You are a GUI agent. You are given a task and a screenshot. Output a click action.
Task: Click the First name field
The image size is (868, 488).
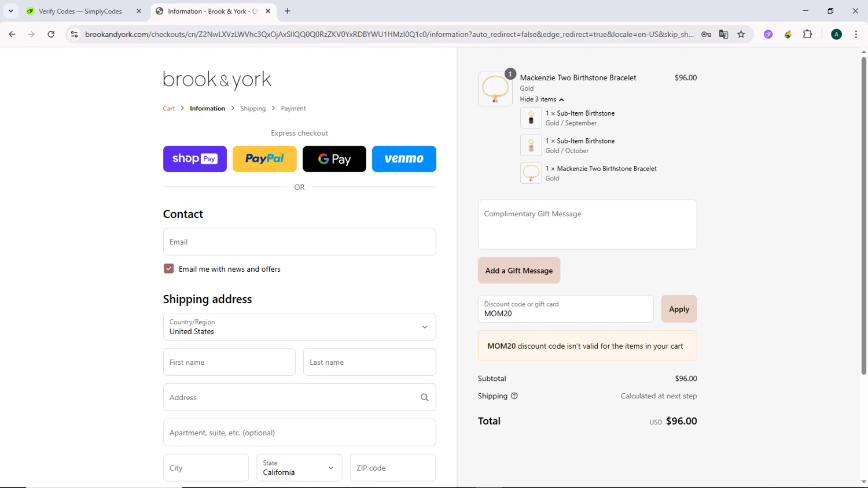click(229, 362)
